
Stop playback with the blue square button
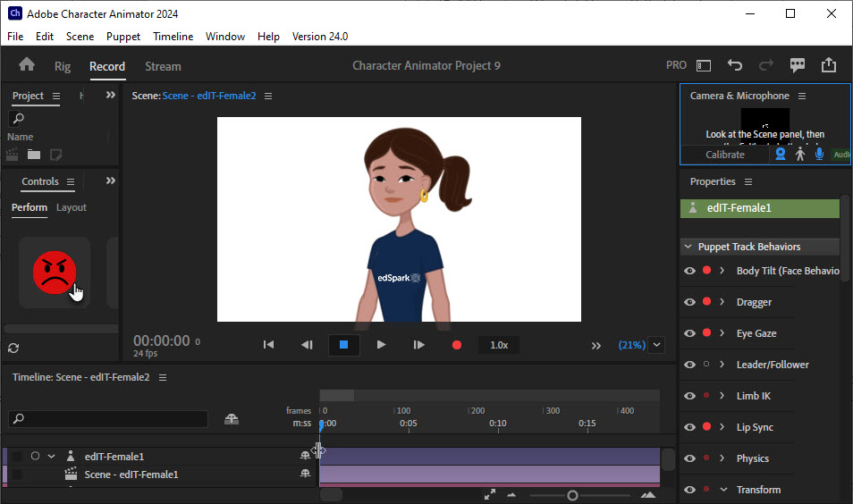(x=344, y=345)
